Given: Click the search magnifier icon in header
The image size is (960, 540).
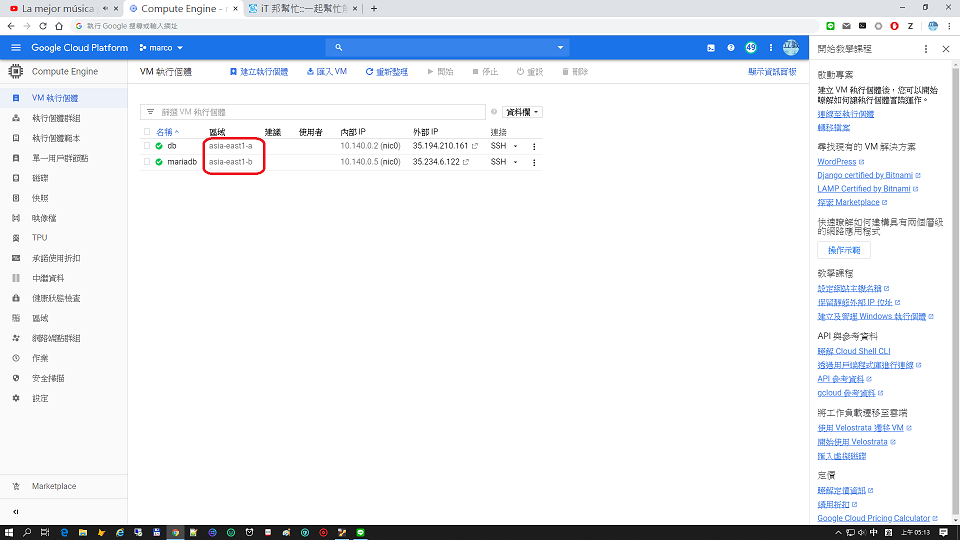Looking at the screenshot, I should tap(339, 48).
